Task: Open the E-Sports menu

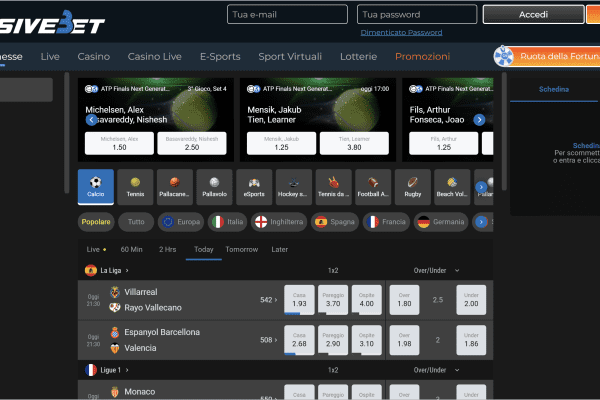Action: (x=220, y=57)
